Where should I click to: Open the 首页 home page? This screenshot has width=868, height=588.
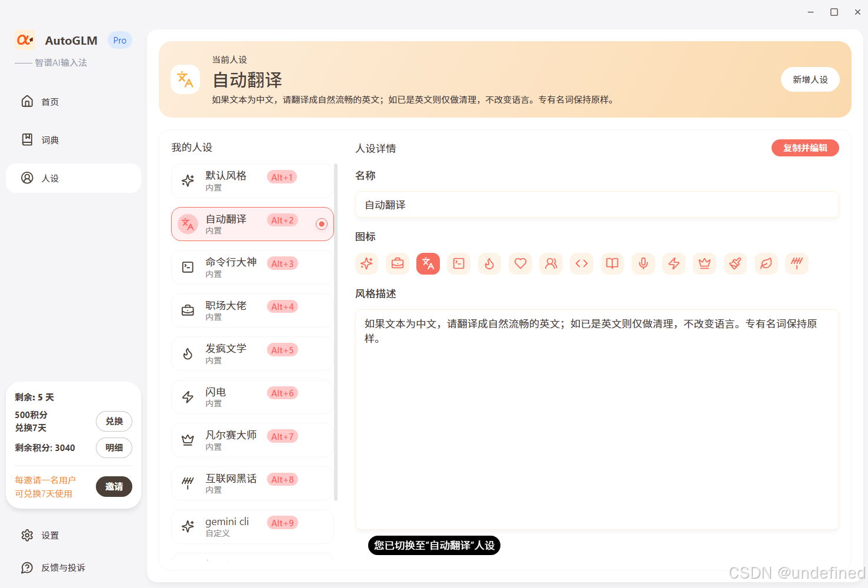click(x=74, y=102)
